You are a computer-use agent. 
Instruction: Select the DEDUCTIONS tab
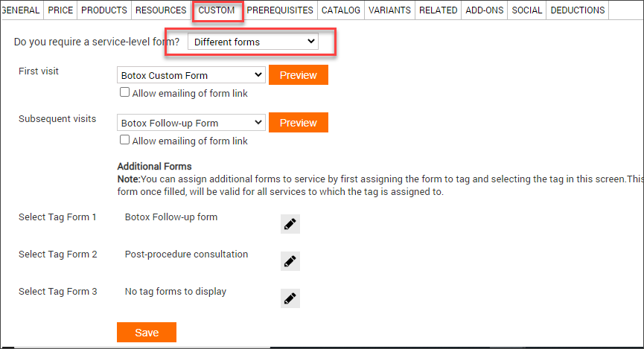click(578, 10)
